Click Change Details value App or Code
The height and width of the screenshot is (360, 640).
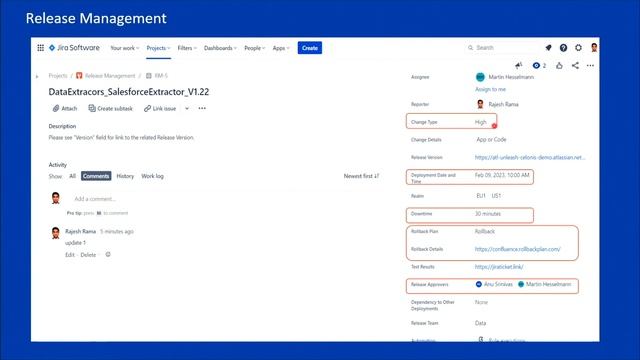tap(491, 140)
